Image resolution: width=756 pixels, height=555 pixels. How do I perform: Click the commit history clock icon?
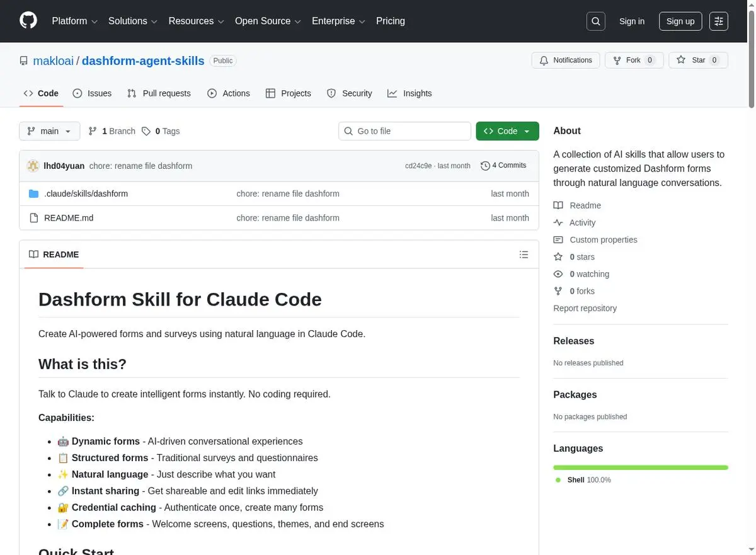click(485, 166)
